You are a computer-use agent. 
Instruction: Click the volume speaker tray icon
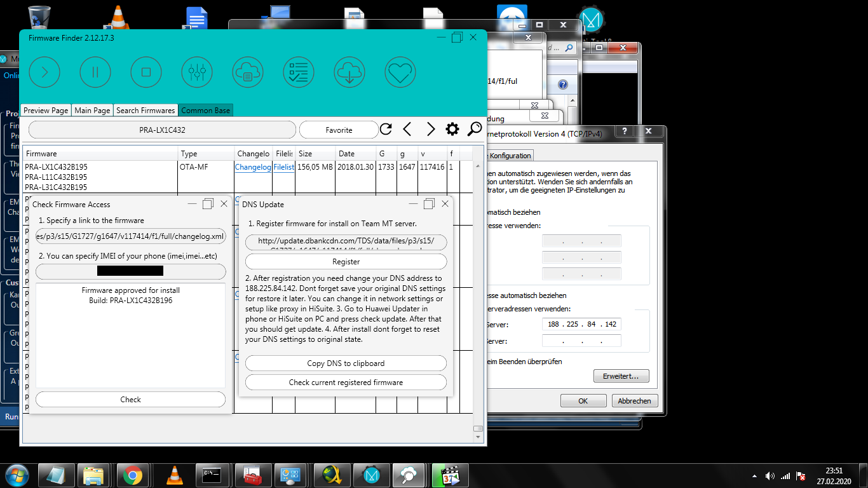(770, 475)
